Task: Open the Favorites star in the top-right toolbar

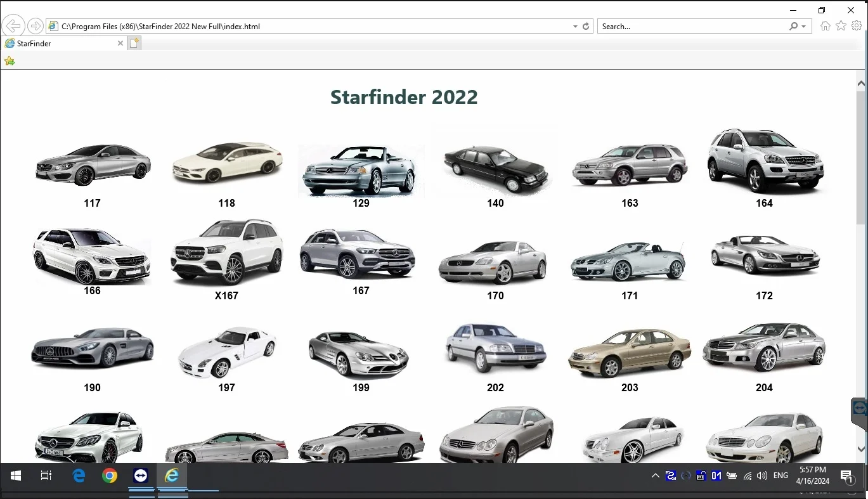Action: click(841, 26)
